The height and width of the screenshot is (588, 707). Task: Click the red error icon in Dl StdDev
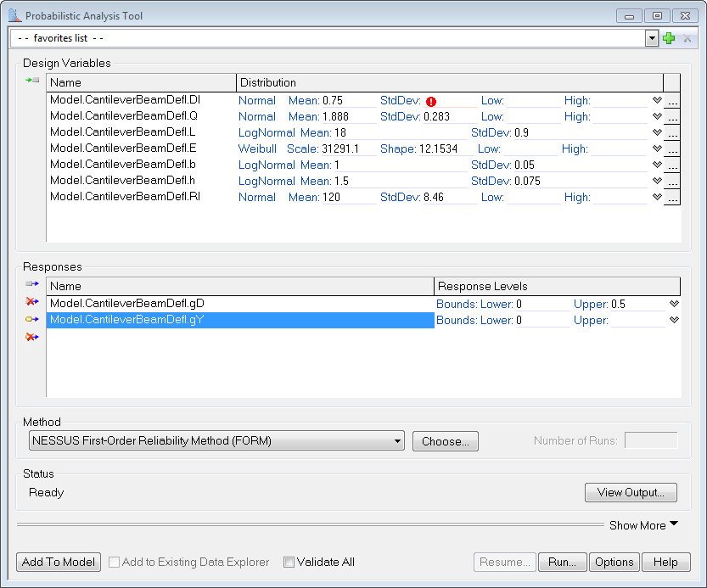[431, 101]
